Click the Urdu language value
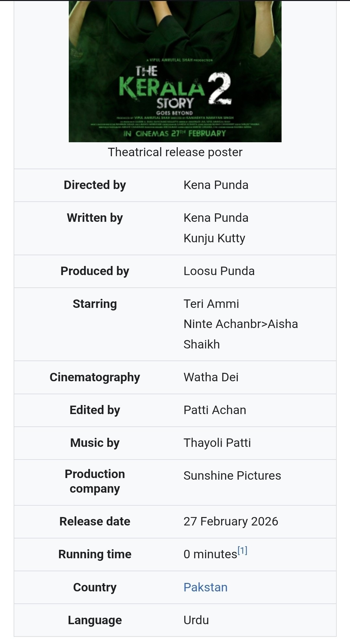Viewport: 350px width, 644px height. pos(196,620)
